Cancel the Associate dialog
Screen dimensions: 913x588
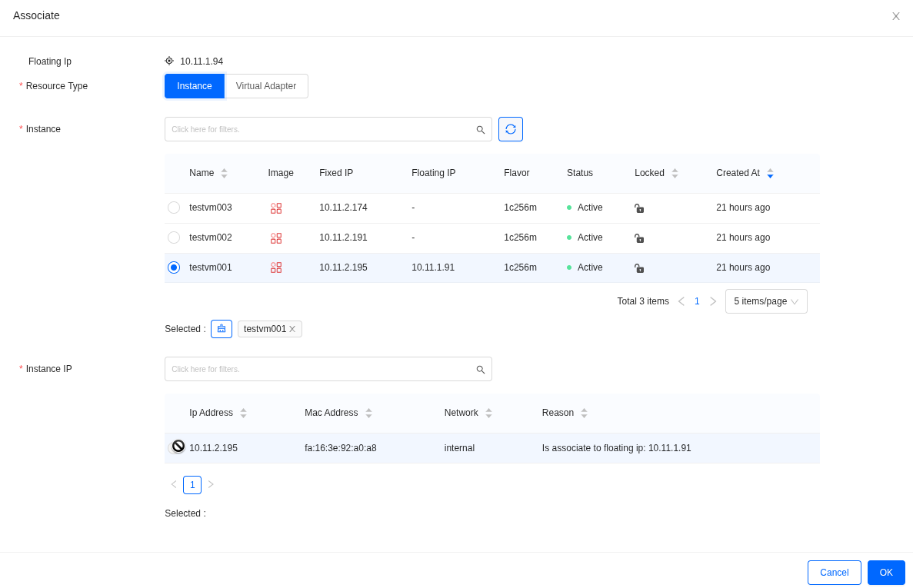[x=834, y=573]
